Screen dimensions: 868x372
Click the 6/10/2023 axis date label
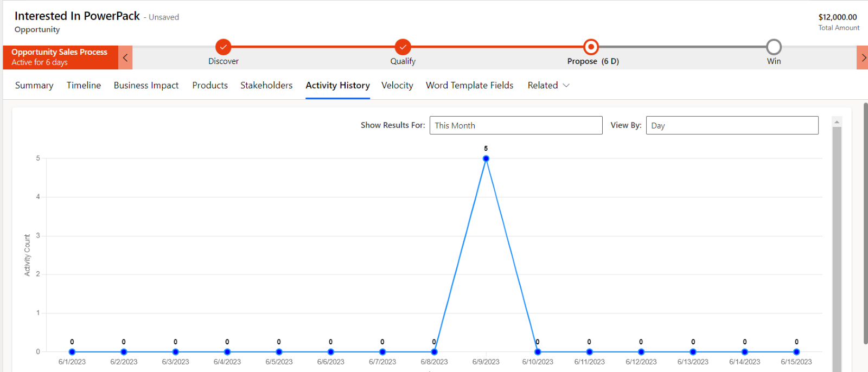[x=538, y=362]
